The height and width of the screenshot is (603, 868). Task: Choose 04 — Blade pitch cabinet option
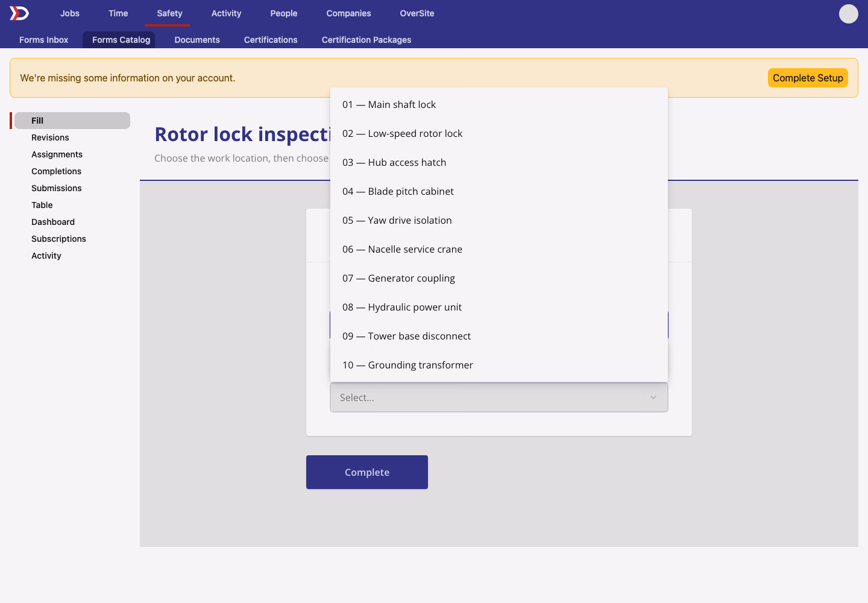(x=499, y=191)
